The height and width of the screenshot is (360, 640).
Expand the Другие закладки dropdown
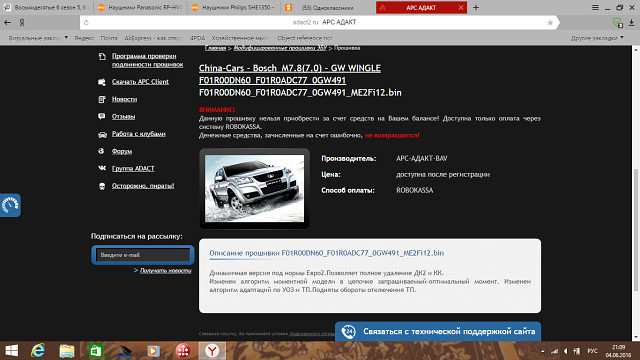(597, 38)
